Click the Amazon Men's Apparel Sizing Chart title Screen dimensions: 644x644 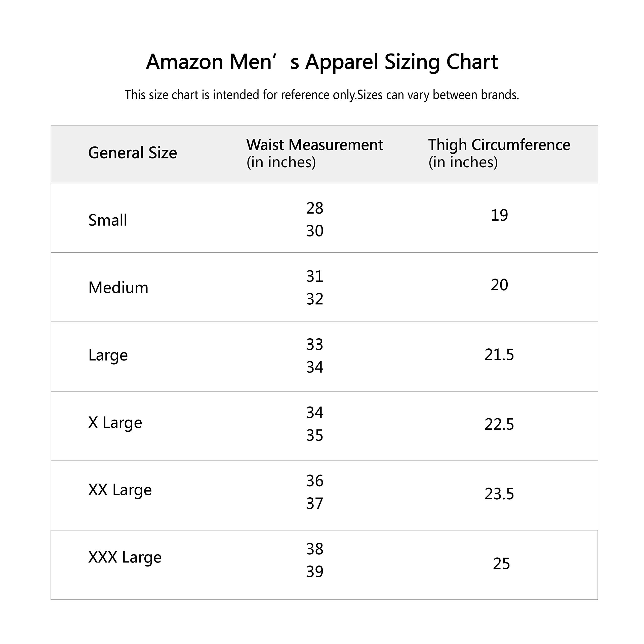pos(322,62)
